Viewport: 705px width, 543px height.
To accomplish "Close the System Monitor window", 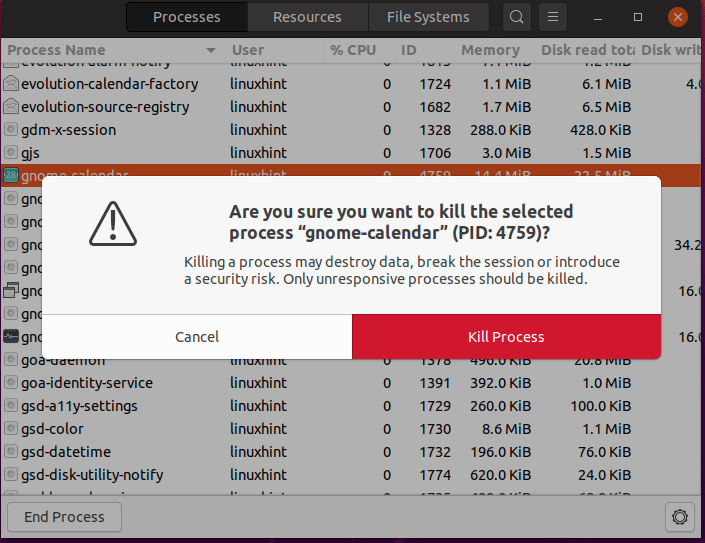I will (x=678, y=17).
